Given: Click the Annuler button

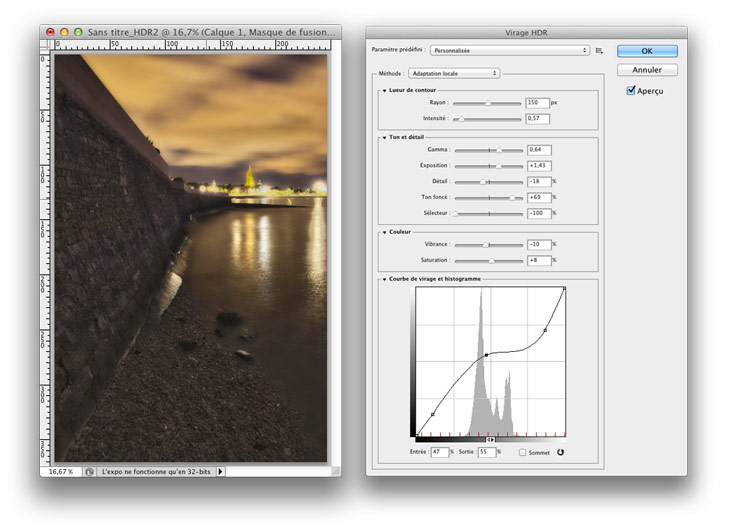Looking at the screenshot, I should point(647,70).
